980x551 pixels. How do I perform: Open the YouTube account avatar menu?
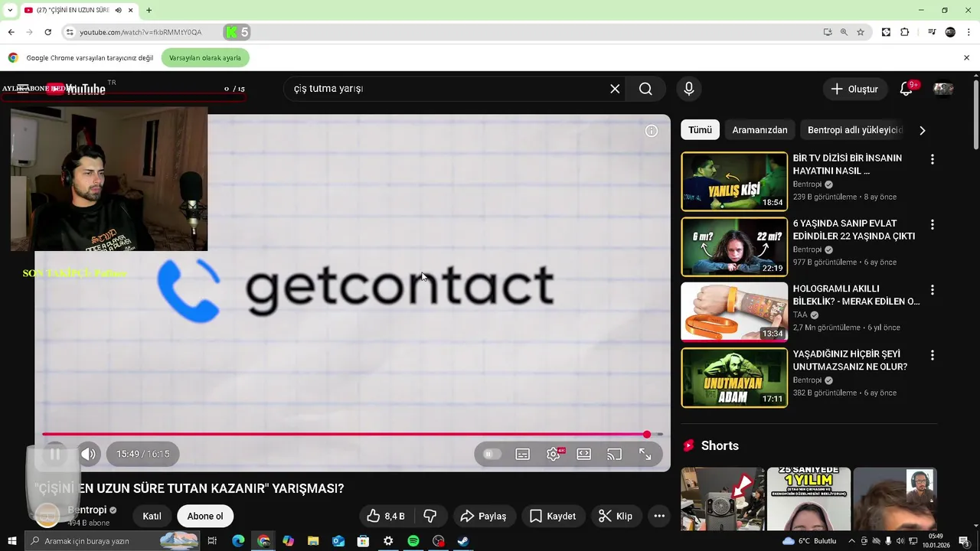click(943, 89)
